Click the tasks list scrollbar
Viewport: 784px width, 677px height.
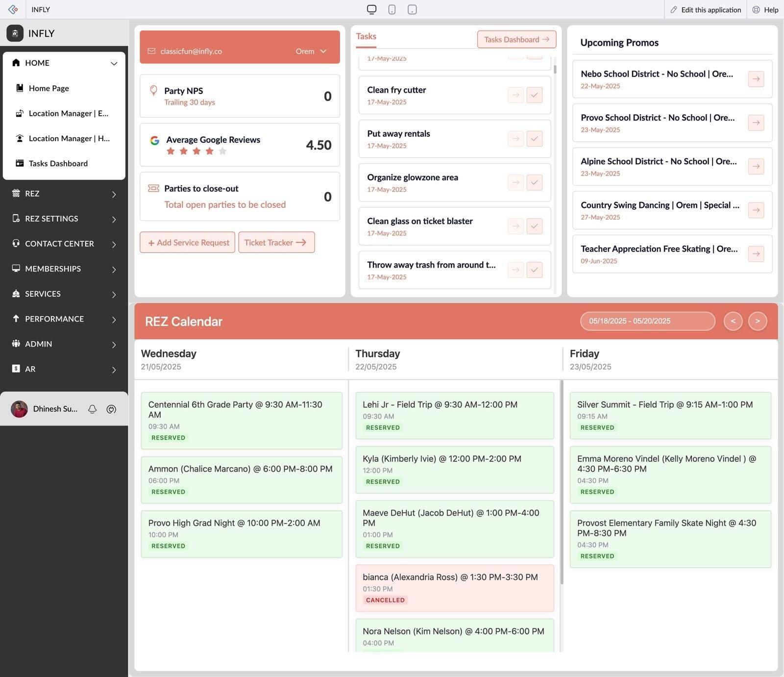(x=555, y=69)
